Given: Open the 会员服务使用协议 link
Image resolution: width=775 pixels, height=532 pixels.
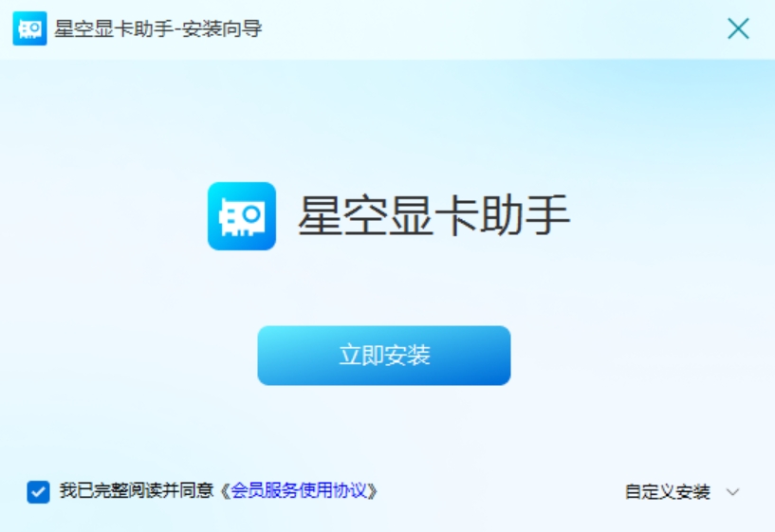Looking at the screenshot, I should [x=299, y=491].
